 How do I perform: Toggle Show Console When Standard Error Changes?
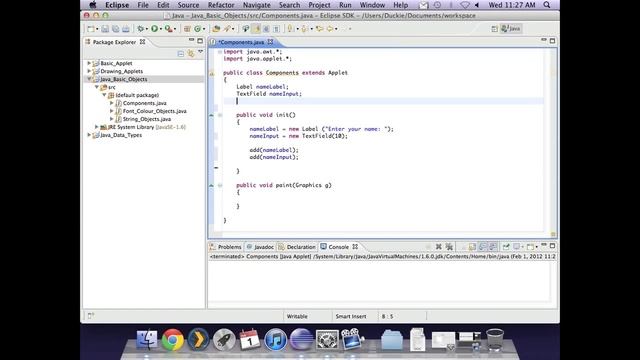click(x=493, y=247)
